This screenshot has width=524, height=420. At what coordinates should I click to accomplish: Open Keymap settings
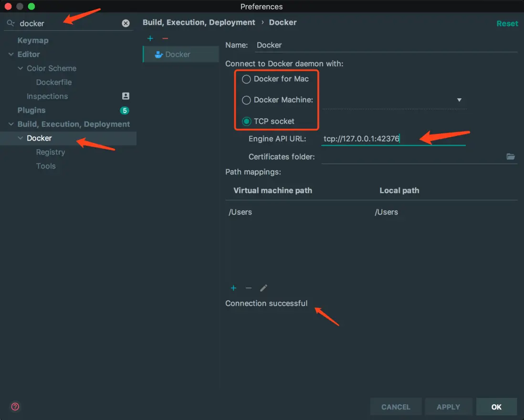[x=33, y=41]
